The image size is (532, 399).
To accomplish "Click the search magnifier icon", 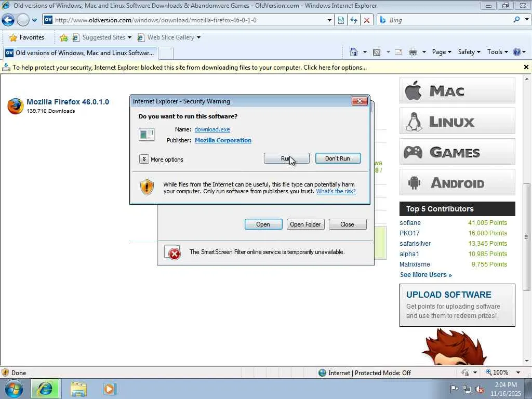I will [x=516, y=20].
